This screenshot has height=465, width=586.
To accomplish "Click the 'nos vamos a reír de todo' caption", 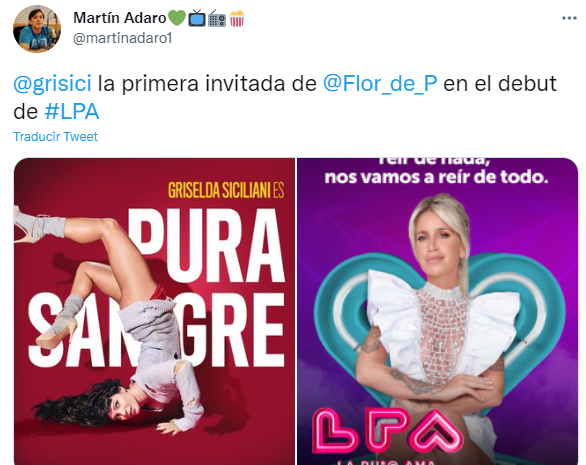I will click(x=436, y=177).
